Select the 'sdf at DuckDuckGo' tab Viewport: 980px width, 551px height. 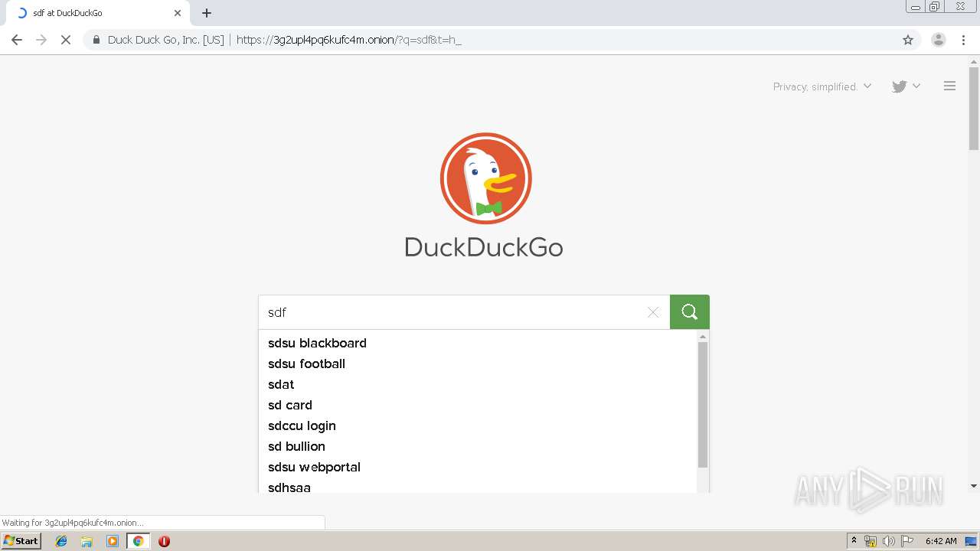(98, 13)
